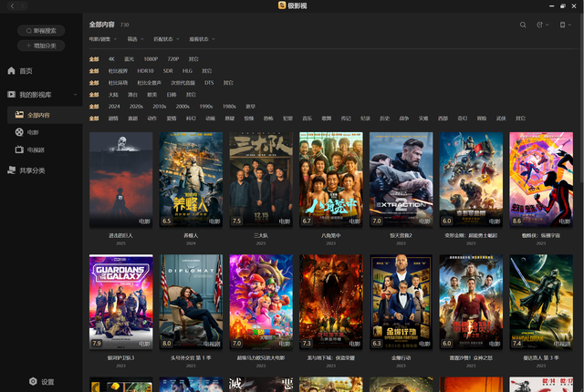The image size is (584, 392).
Task: Filter genre by 历史
Action: tap(384, 119)
